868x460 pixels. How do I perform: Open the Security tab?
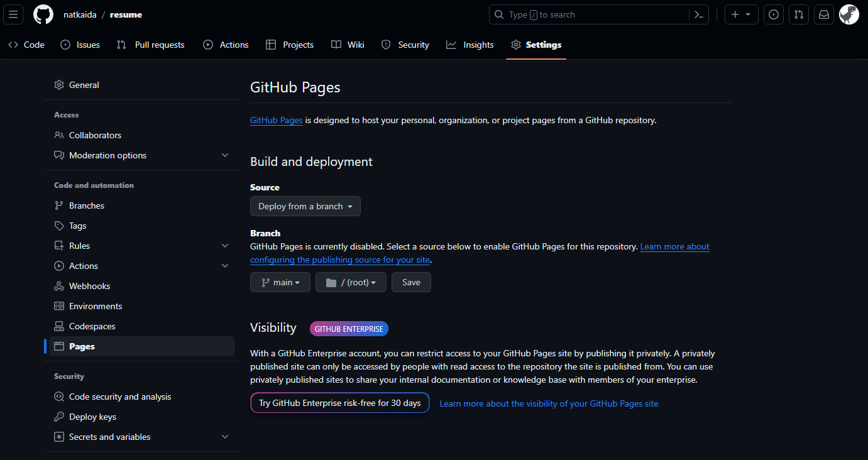(x=405, y=45)
